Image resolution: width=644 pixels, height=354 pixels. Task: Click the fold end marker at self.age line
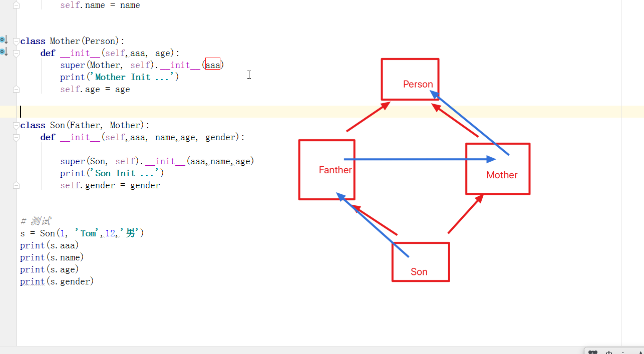coord(16,89)
